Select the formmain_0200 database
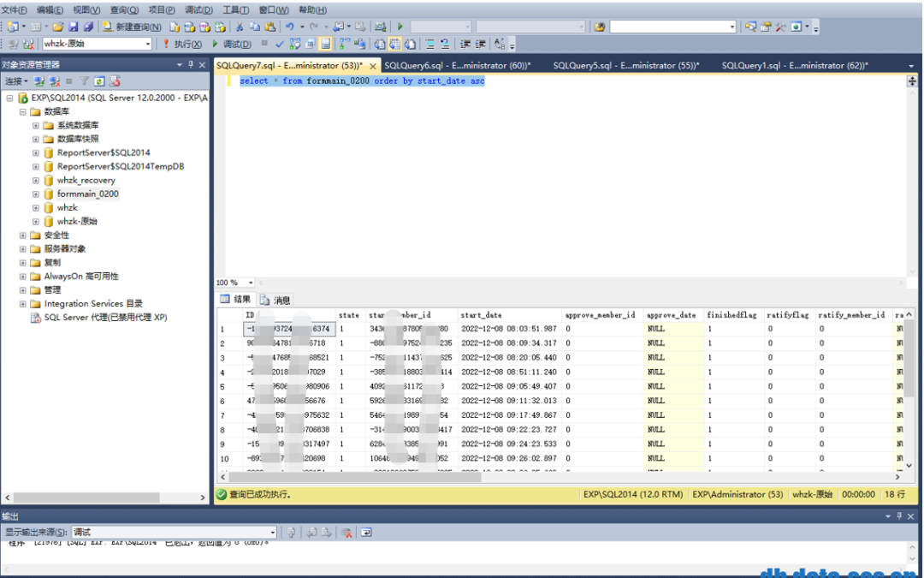 click(87, 194)
